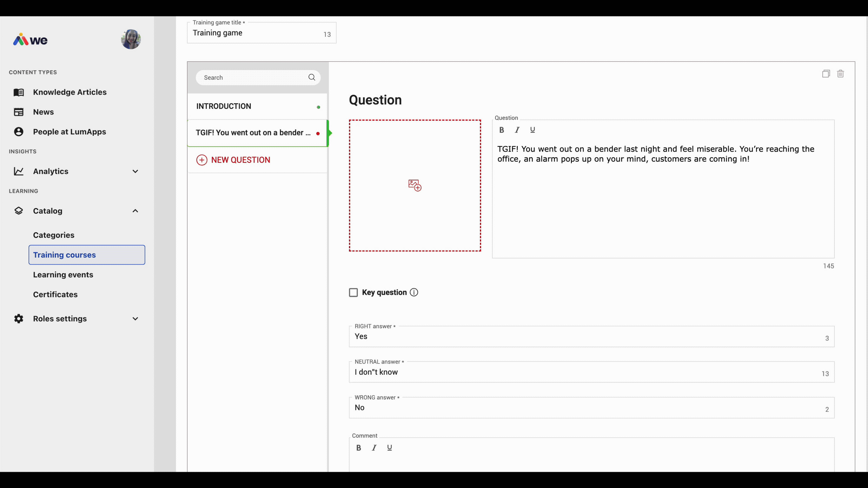868x488 pixels.
Task: Click the RIGHT answer field
Action: click(x=592, y=336)
